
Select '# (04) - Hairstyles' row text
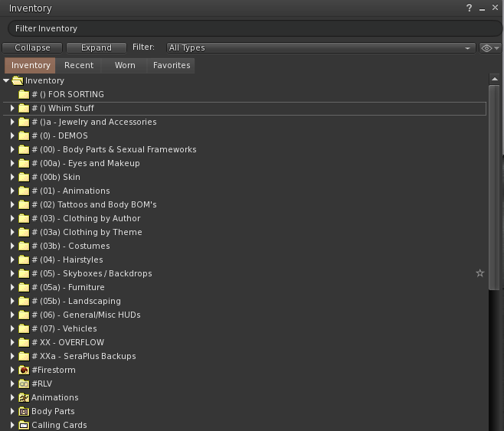67,260
